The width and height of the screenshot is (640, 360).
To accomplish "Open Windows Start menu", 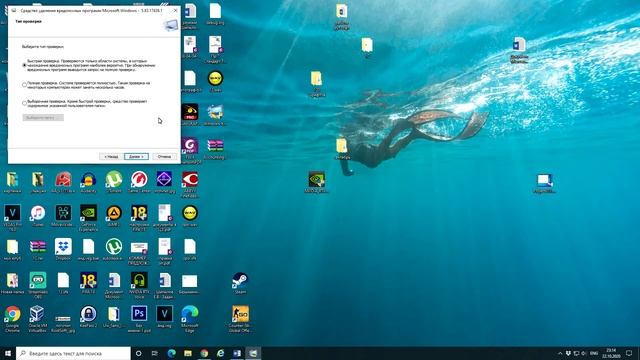I will (8, 353).
